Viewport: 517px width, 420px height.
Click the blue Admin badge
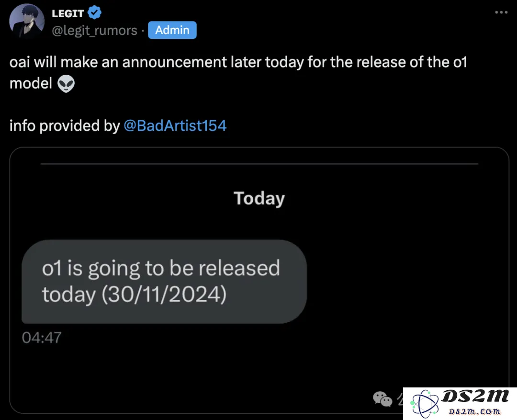172,30
